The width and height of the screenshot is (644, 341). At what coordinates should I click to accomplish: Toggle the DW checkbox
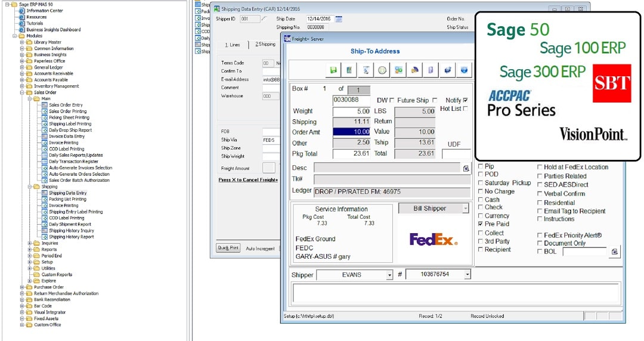[x=392, y=100]
